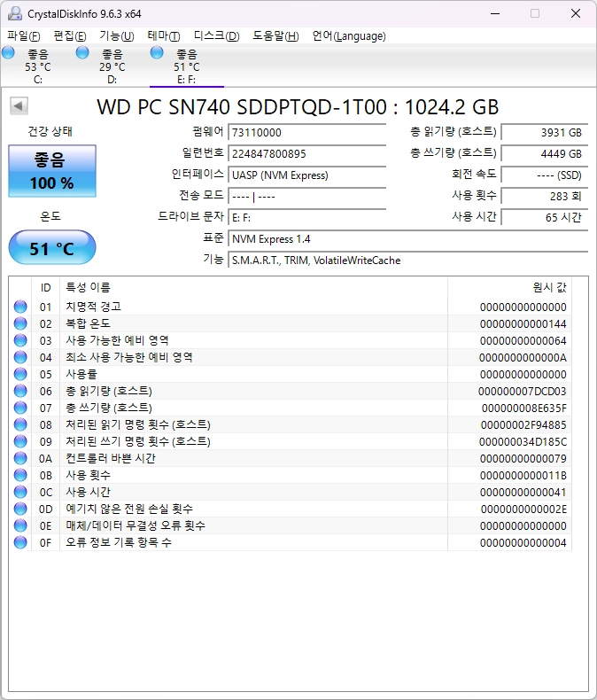
Task: Open the 언어(Language) menu
Action: (x=349, y=35)
